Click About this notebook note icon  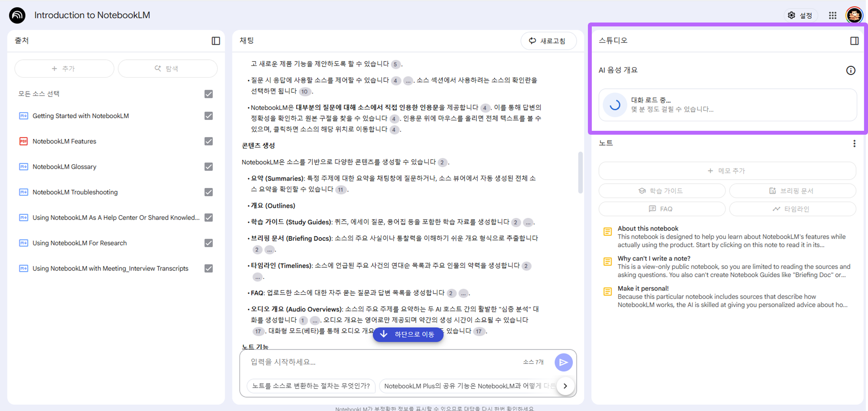coord(608,232)
